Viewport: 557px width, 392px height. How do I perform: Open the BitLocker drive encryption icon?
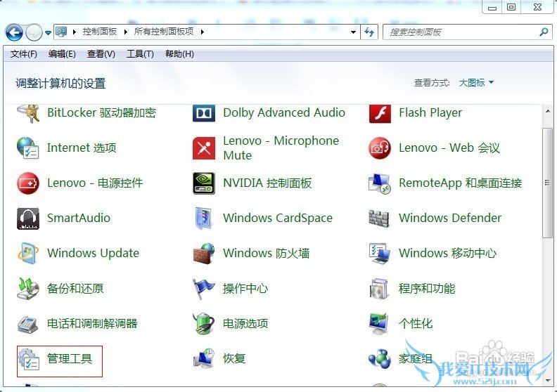(28, 113)
